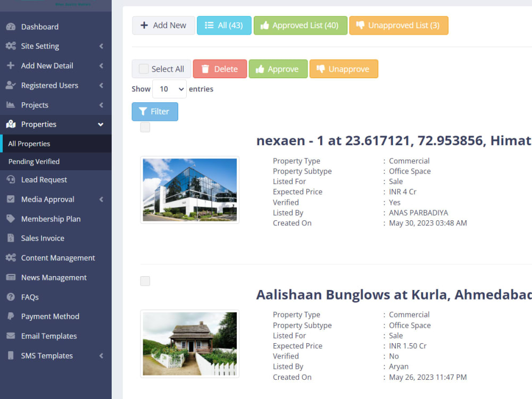
Task: Check the nexaen - 1 property checkbox
Action: 145,127
